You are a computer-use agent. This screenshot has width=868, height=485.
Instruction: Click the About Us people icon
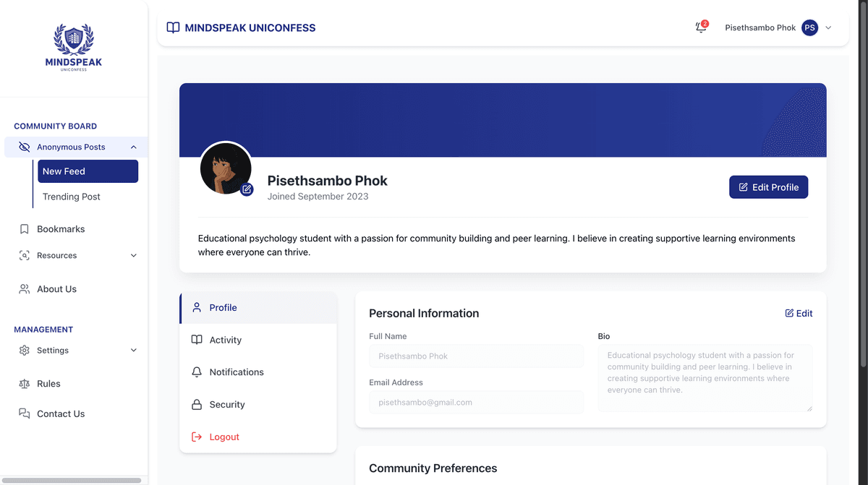[24, 289]
